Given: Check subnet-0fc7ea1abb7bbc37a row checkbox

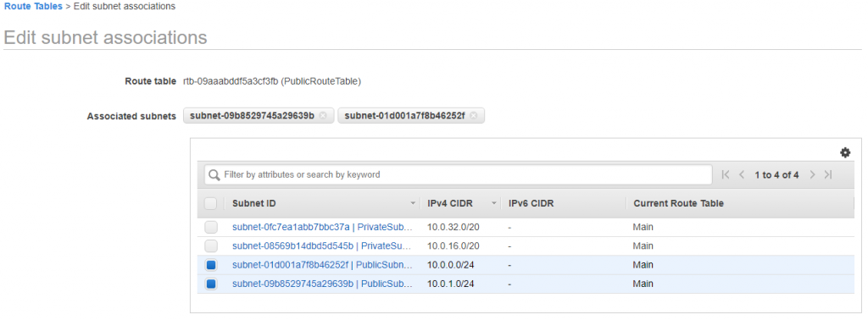Looking at the screenshot, I should pos(211,227).
